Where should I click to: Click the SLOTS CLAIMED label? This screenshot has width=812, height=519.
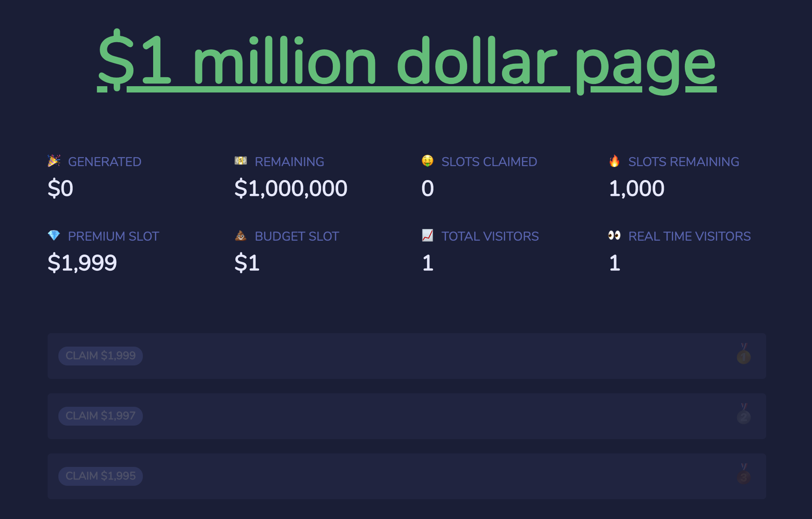pos(489,162)
